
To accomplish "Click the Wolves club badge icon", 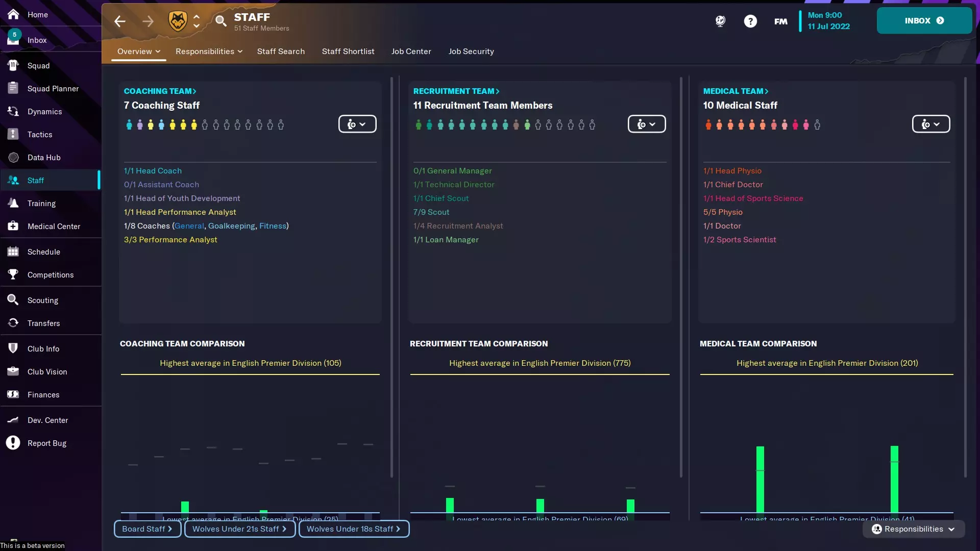I will click(178, 21).
